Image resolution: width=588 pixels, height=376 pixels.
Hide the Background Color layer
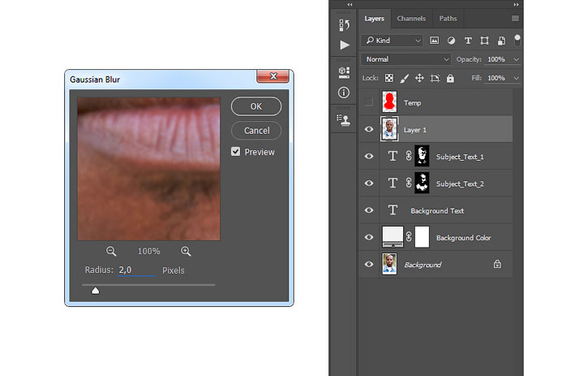(x=369, y=237)
